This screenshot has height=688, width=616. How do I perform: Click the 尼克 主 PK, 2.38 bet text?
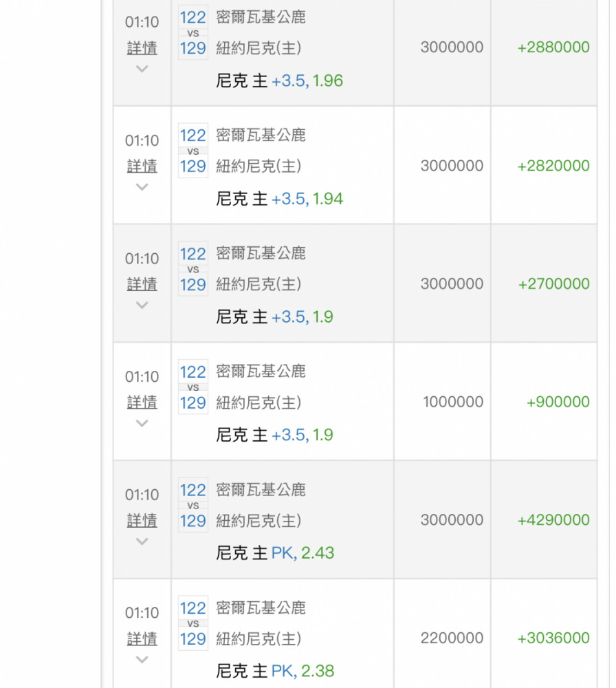tap(275, 671)
